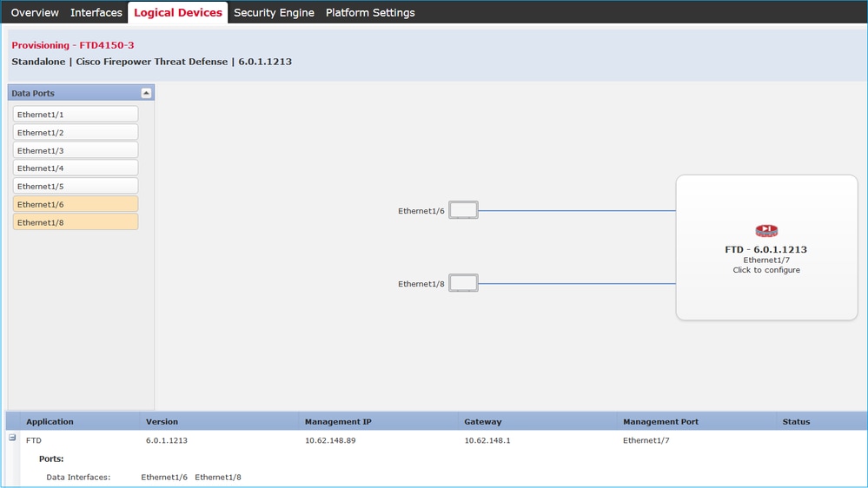Click the Ethernet1/8 port icon in diagram
This screenshot has height=488, width=868.
pyautogui.click(x=463, y=283)
